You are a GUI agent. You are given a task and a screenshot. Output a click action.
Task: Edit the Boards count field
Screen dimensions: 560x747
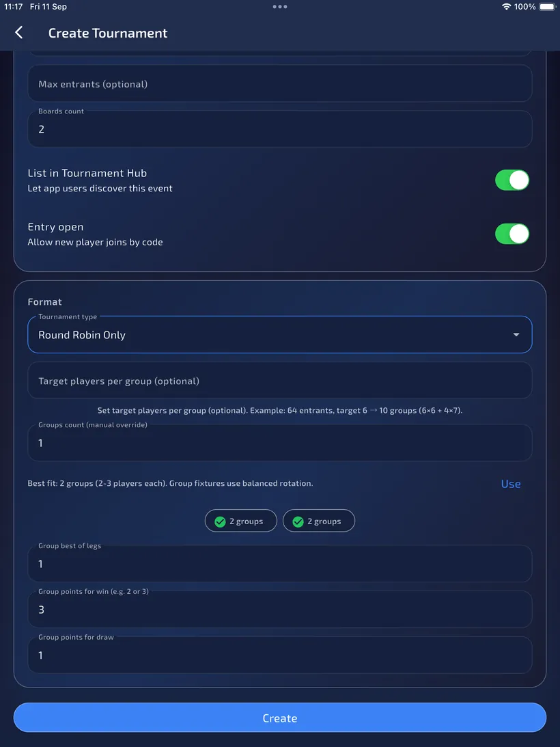280,128
